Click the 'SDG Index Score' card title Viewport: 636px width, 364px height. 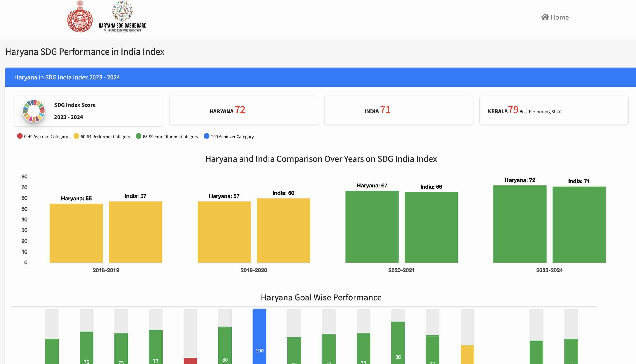click(x=75, y=105)
